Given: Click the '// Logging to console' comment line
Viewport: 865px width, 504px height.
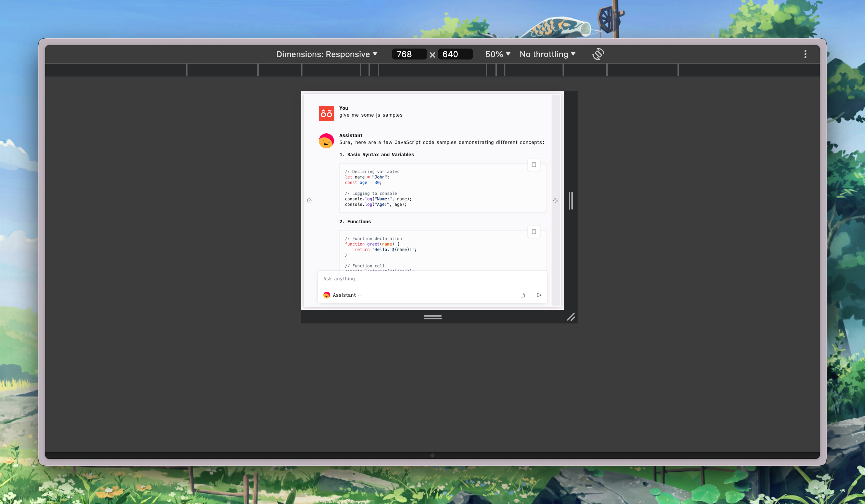Looking at the screenshot, I should [x=371, y=194].
